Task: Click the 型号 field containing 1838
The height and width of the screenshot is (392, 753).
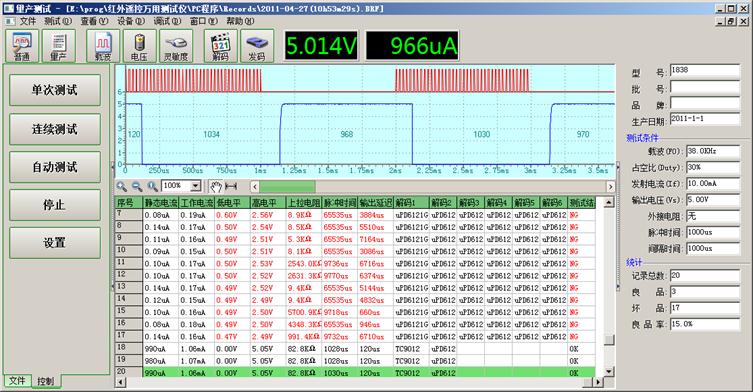Action: [x=705, y=70]
